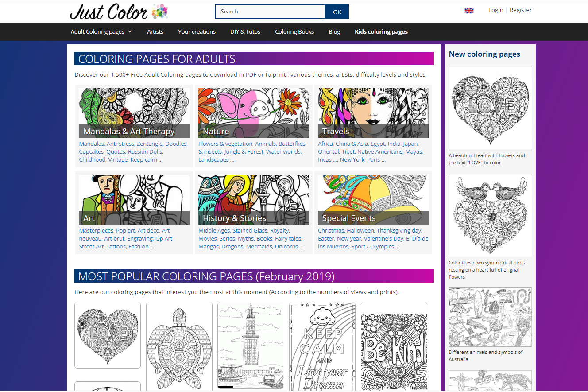Click the Egypt link
The width and height of the screenshot is (588, 392).
tap(378, 144)
